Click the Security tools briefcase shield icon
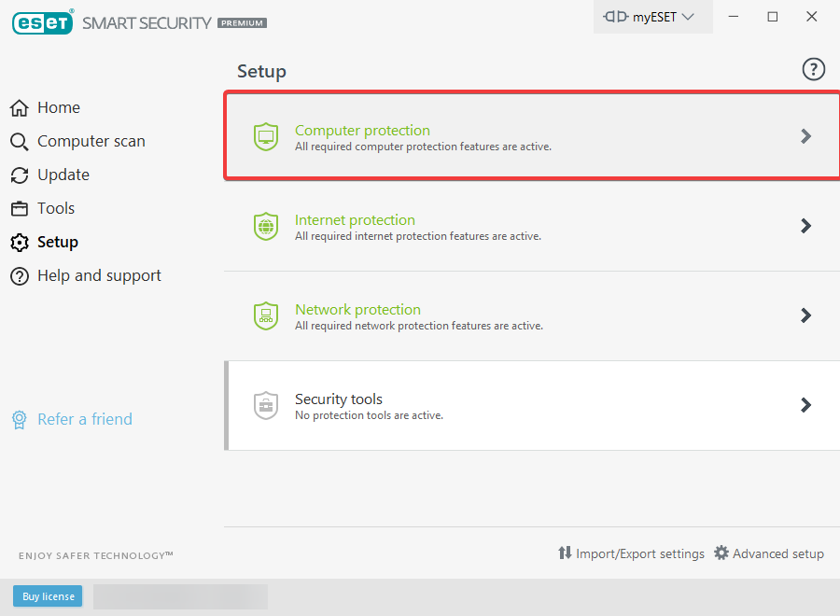 pos(266,405)
